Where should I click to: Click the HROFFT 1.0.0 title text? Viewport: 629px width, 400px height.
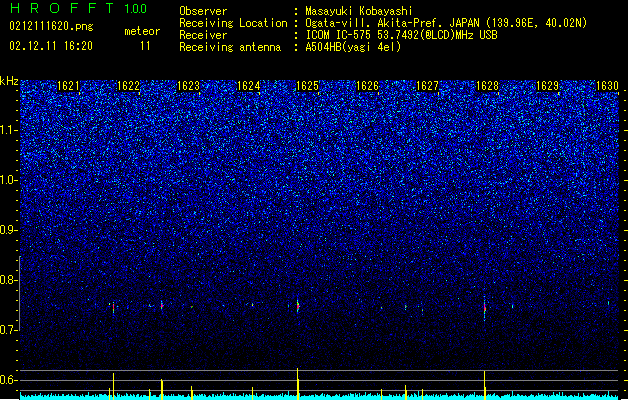coord(79,8)
